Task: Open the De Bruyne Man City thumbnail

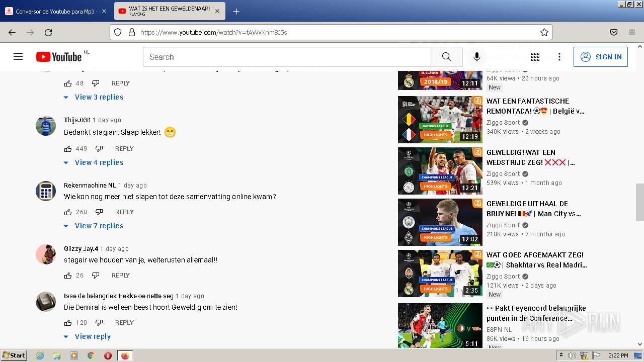Action: click(x=440, y=222)
